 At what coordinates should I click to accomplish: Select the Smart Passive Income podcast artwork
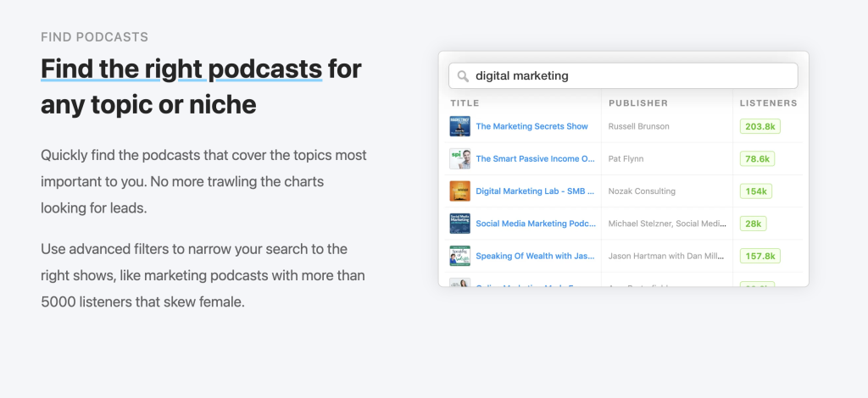tap(459, 158)
